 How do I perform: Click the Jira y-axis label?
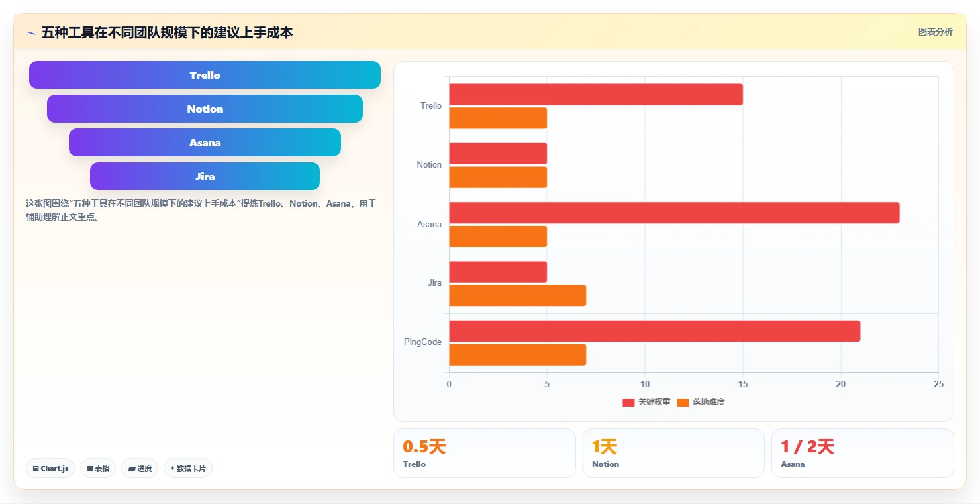(434, 283)
